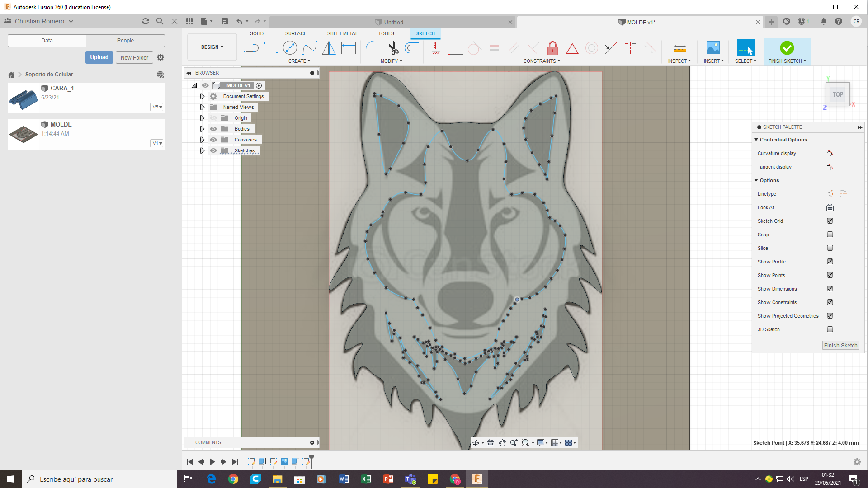Click the TOP face of the ViewCube

click(838, 94)
